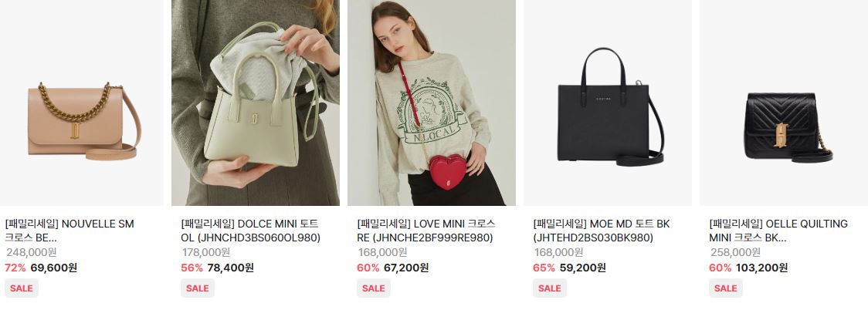Select the 103,200원 discounted price
This screenshot has width=868, height=310.
pos(761,268)
